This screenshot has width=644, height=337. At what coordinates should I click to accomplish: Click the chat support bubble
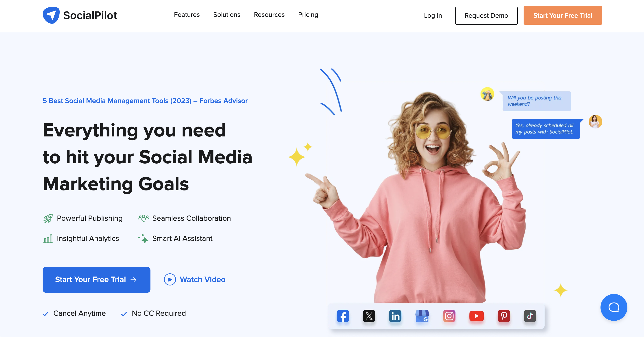click(614, 307)
